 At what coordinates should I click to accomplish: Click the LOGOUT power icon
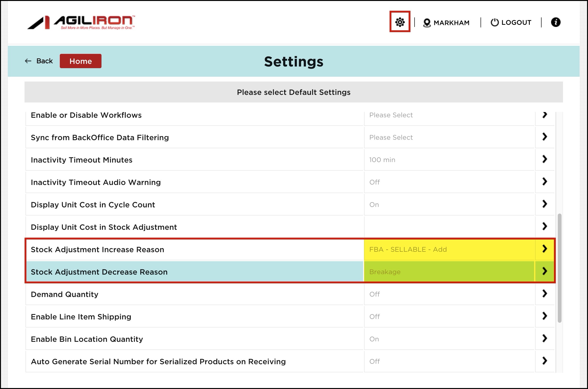click(494, 22)
